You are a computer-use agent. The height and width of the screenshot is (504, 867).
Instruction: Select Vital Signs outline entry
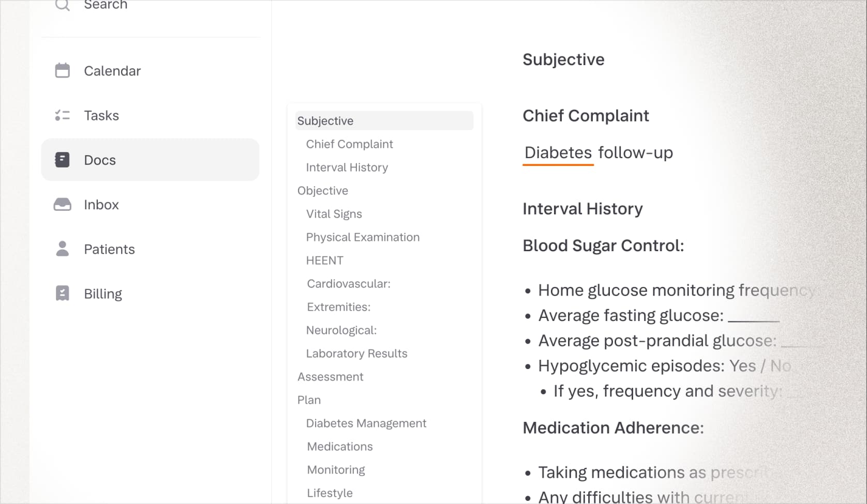(334, 214)
